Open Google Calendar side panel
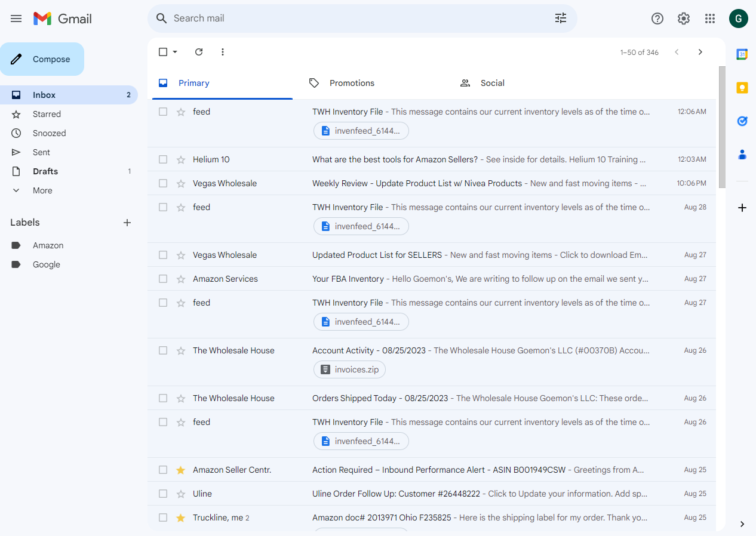This screenshot has height=536, width=756. tap(742, 54)
